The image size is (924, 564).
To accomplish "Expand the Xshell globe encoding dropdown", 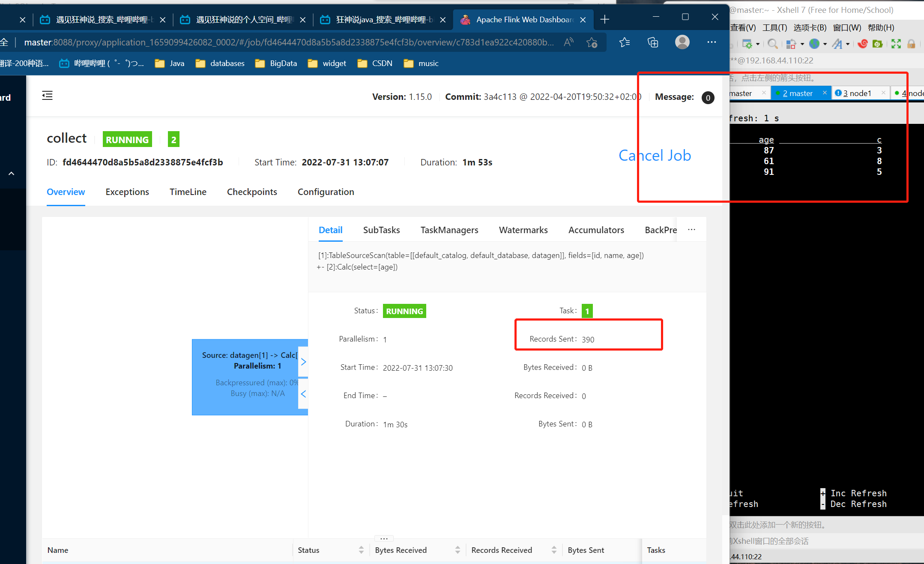I will pos(825,44).
